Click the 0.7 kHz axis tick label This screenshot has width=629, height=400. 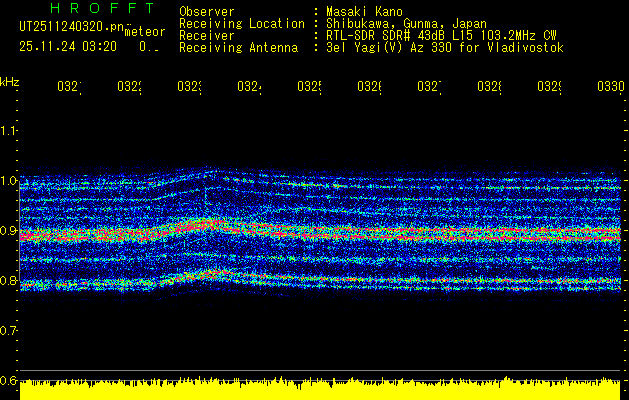coord(8,331)
